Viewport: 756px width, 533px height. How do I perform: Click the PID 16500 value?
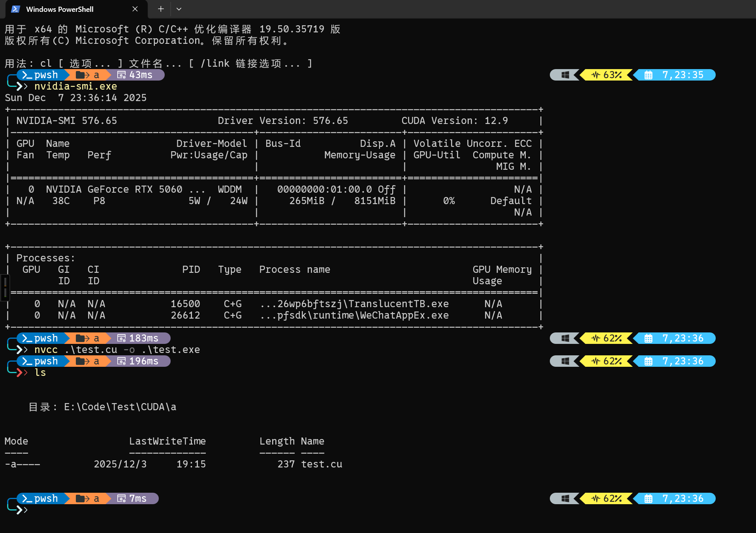(185, 304)
